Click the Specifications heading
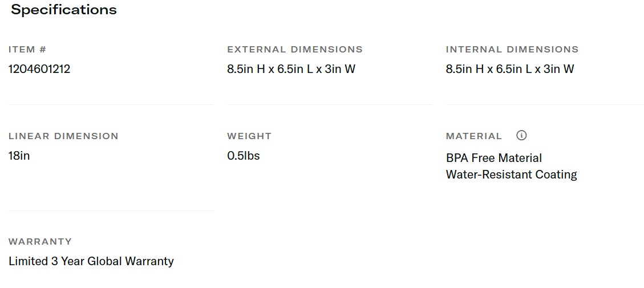The height and width of the screenshot is (288, 644). click(64, 10)
